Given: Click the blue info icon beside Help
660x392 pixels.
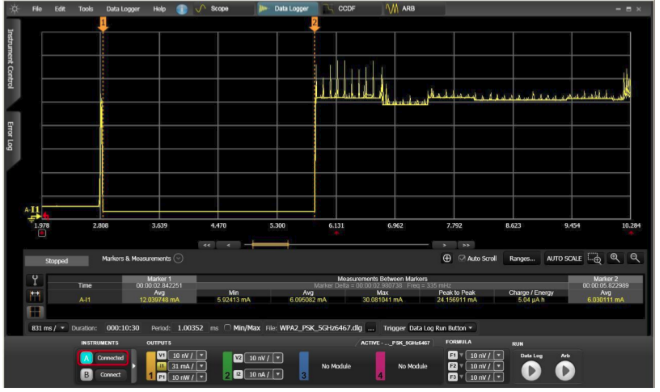Looking at the screenshot, I should [x=181, y=9].
